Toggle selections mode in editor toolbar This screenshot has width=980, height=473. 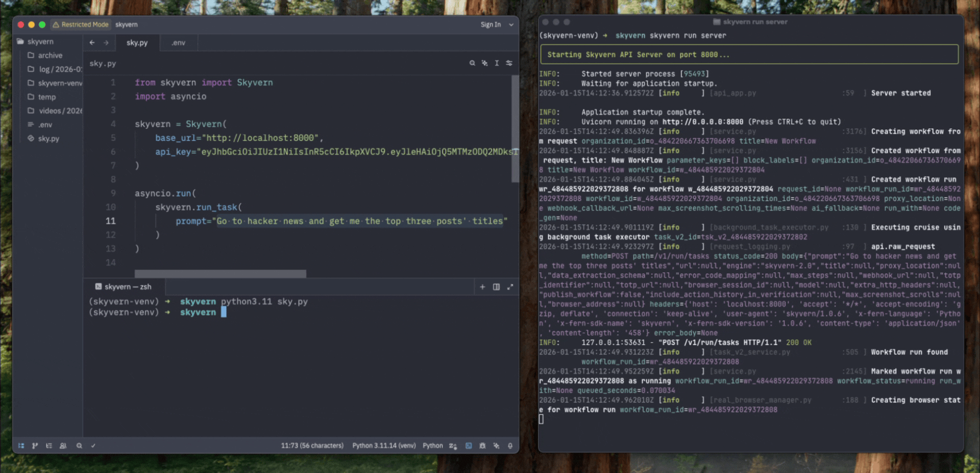(x=497, y=63)
